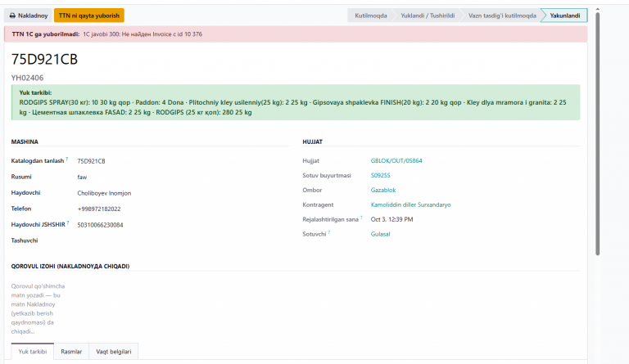Click phone number +998972182022
The width and height of the screenshot is (629, 364).
tap(98, 209)
